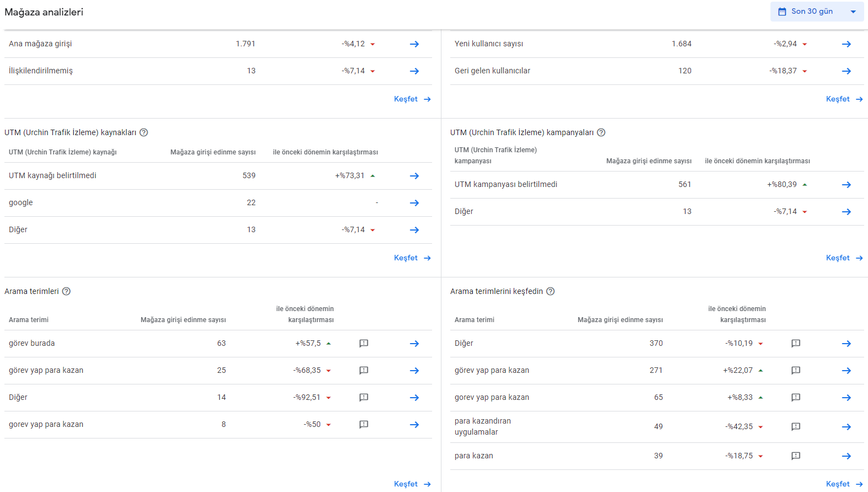868x492 pixels.
Task: Click Keşfet link under UTM kampanyaları
Action: point(844,258)
